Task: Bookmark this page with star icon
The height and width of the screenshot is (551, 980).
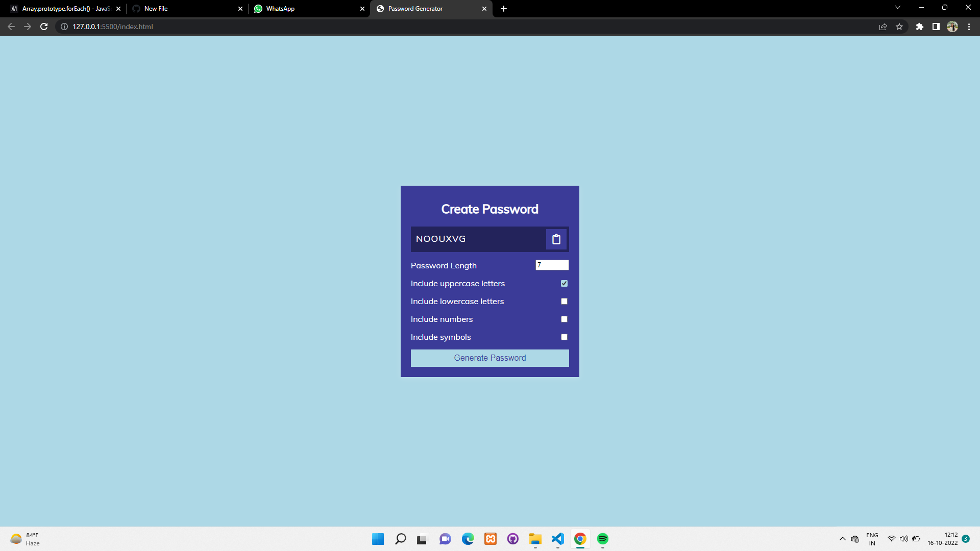Action: click(899, 27)
